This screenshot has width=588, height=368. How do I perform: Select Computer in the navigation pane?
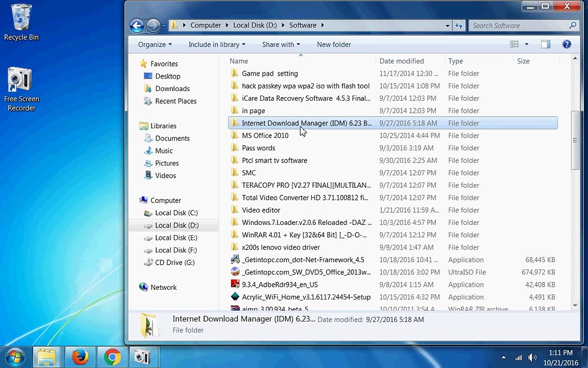point(165,200)
